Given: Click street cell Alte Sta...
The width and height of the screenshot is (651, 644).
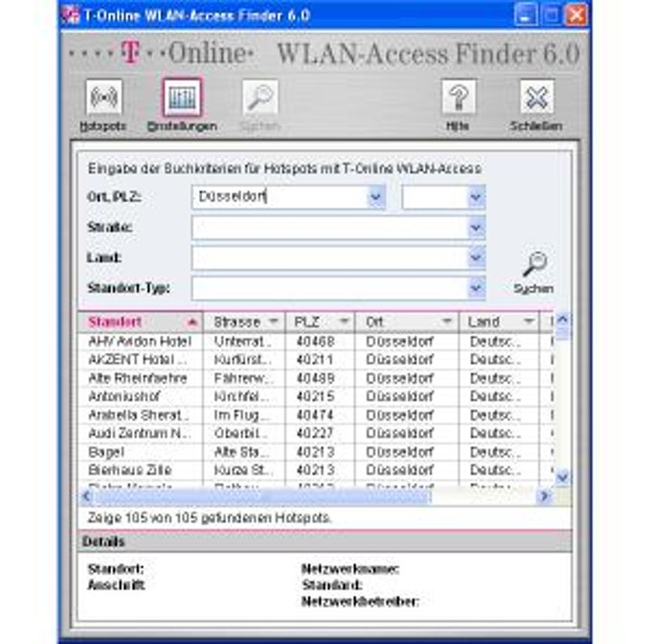Looking at the screenshot, I should pos(242,452).
